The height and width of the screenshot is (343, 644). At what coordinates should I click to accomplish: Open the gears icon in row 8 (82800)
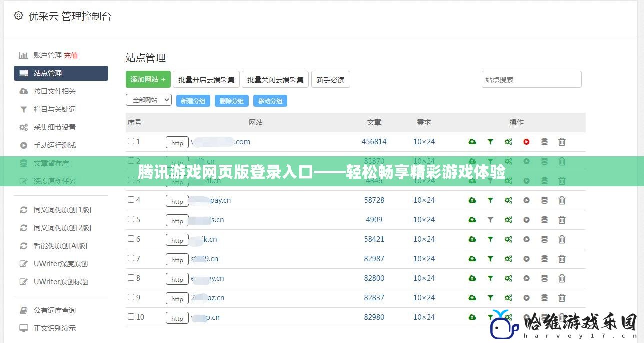(508, 278)
